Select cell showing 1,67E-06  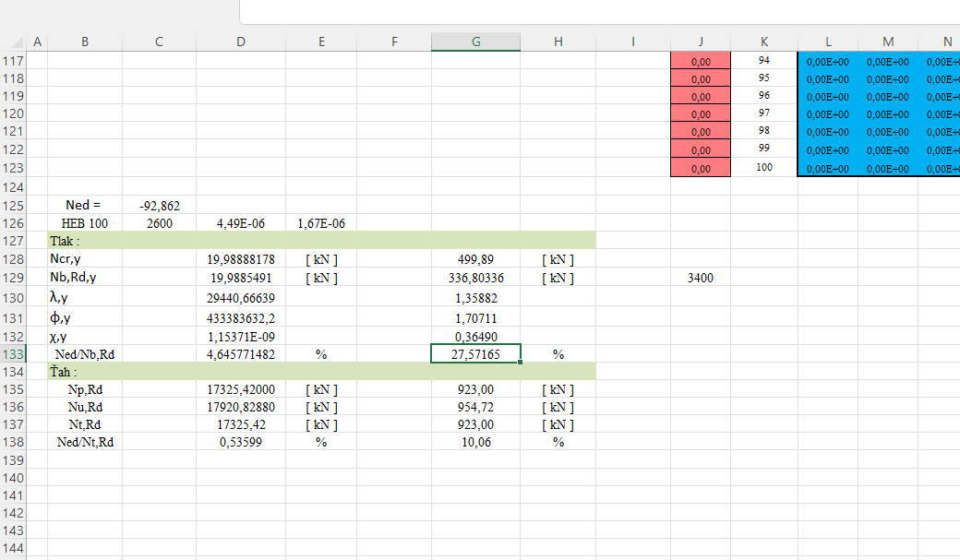[321, 223]
